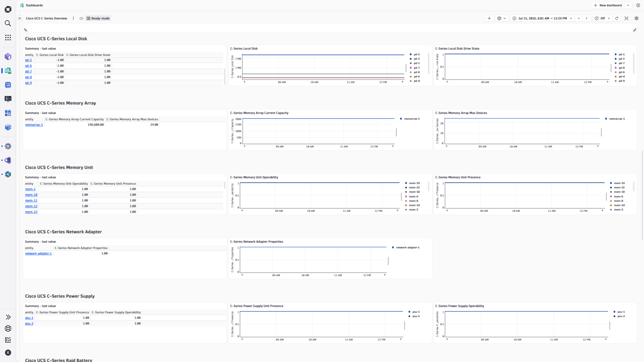Open the timeframe selector Jul 15, 2026

[542, 18]
